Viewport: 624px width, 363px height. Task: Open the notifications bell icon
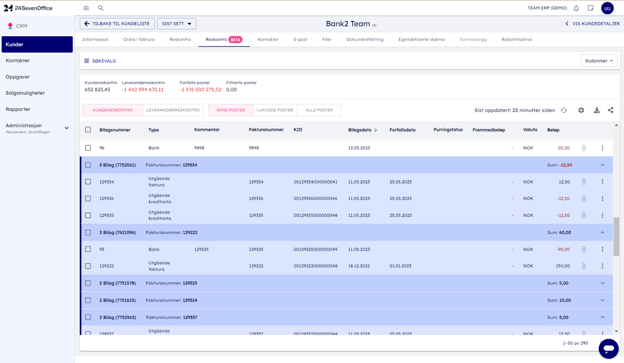(576, 8)
